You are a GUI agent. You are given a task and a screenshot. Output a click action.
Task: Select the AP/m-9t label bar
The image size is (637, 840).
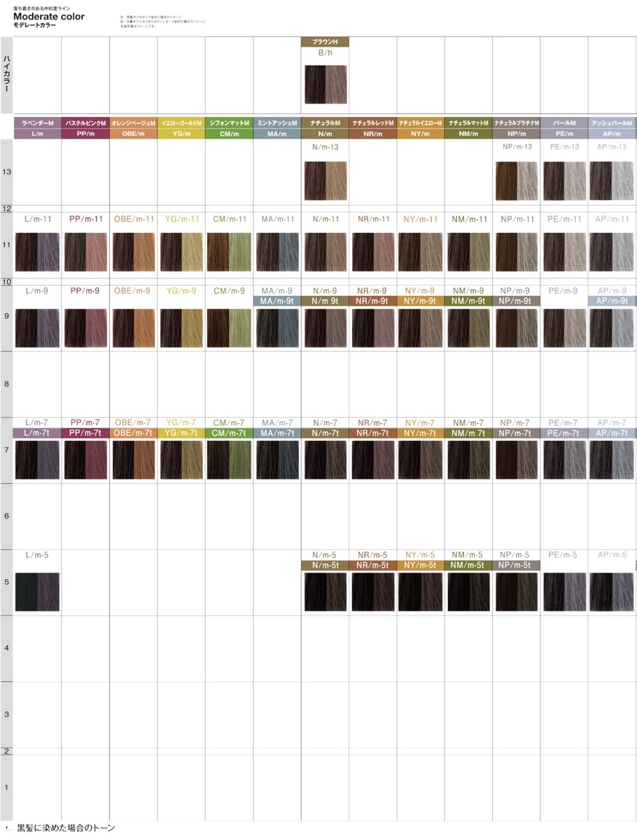click(x=612, y=300)
